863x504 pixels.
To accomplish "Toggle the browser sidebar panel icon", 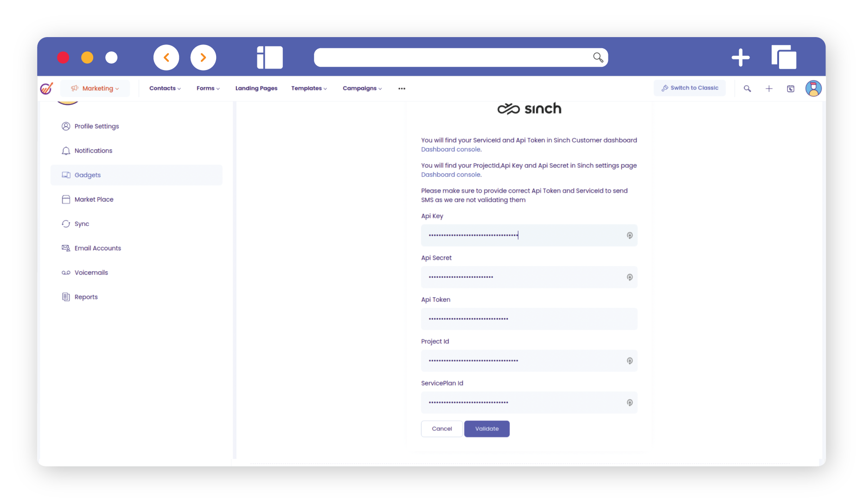I will pyautogui.click(x=270, y=57).
